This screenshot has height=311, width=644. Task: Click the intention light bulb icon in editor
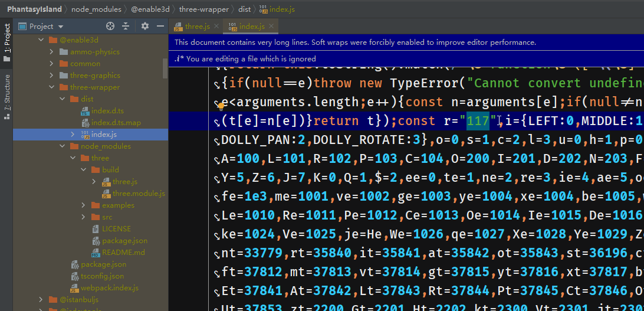coord(221,107)
